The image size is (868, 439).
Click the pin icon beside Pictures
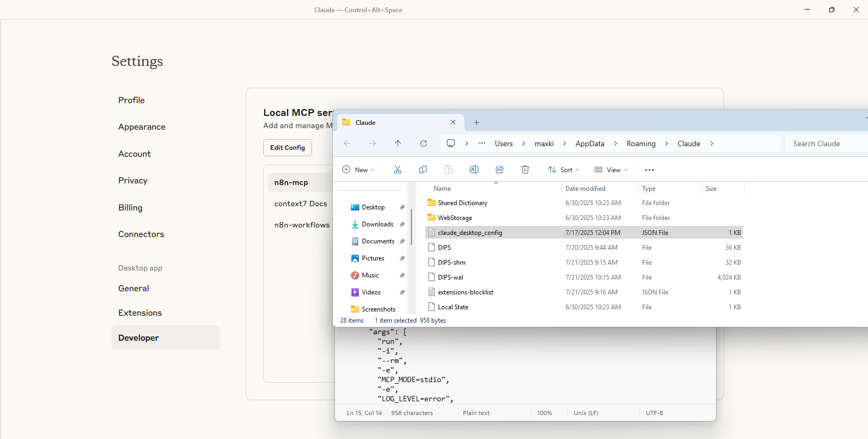pyautogui.click(x=402, y=258)
